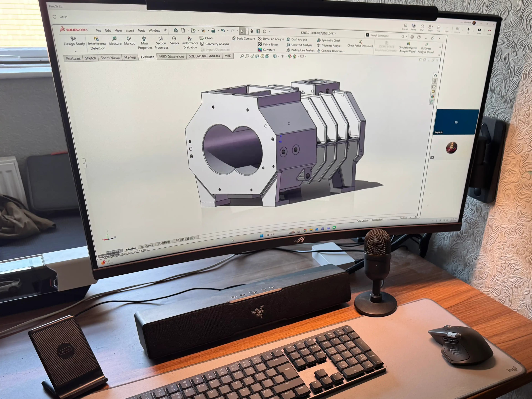Run Interference Detection
The height and width of the screenshot is (399, 532).
[97, 43]
